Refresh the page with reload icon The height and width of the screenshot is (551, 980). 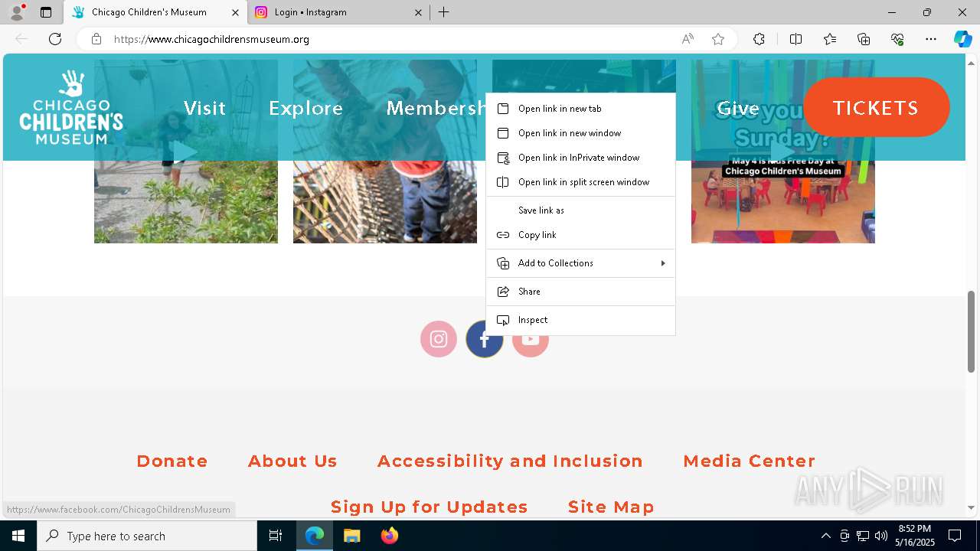(55, 39)
